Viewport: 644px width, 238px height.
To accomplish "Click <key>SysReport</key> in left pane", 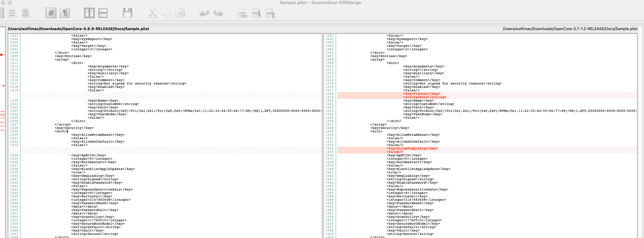I will pos(91,39).
